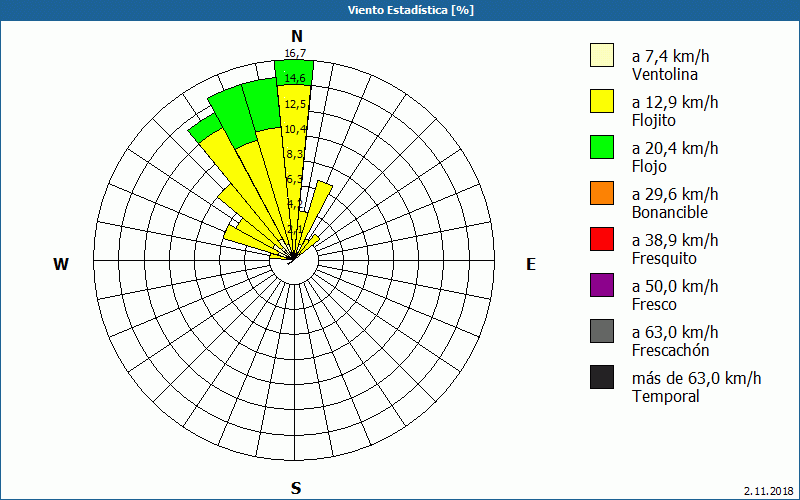Click the N compass label
800x500 pixels.
pyautogui.click(x=297, y=36)
